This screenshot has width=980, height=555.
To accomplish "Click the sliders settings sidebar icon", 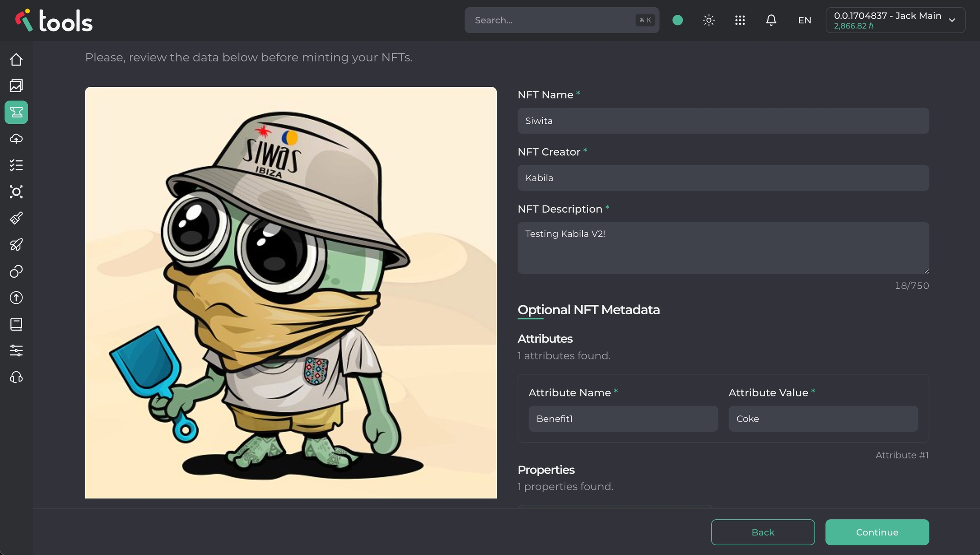I will coord(16,351).
